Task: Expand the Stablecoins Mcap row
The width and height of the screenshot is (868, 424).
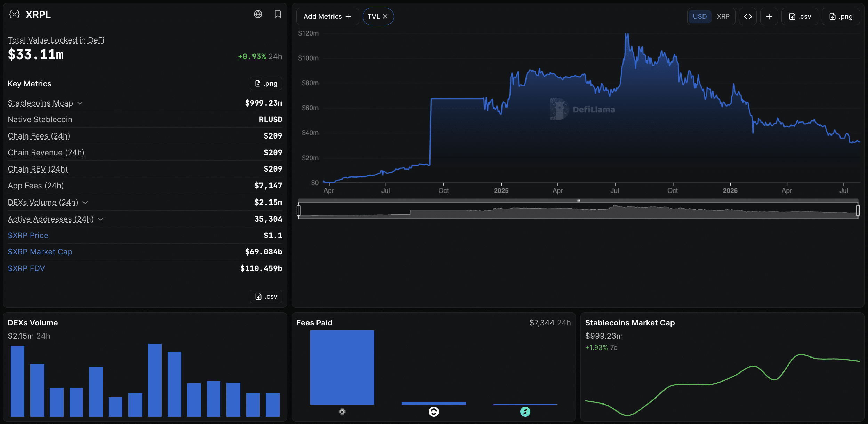Action: point(80,103)
